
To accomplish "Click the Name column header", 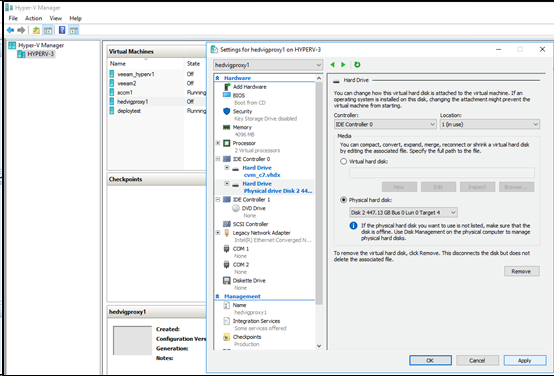I will [146, 64].
